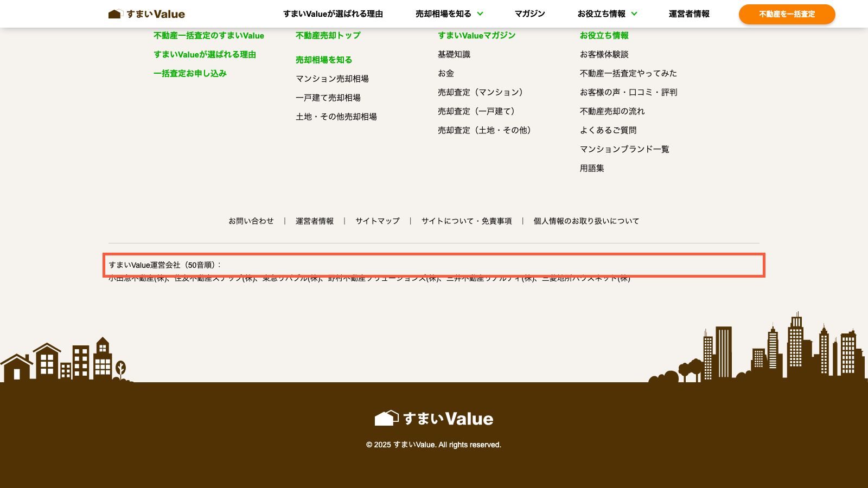This screenshot has height=488, width=868.
Task: Open サイトについて・免責事項 link
Action: tap(467, 221)
